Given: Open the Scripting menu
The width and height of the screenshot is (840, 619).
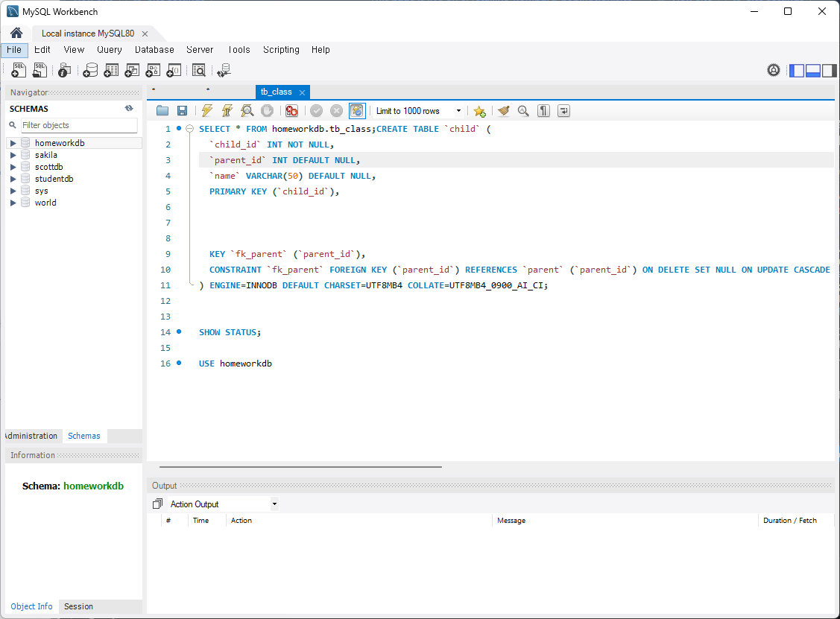Looking at the screenshot, I should point(281,49).
